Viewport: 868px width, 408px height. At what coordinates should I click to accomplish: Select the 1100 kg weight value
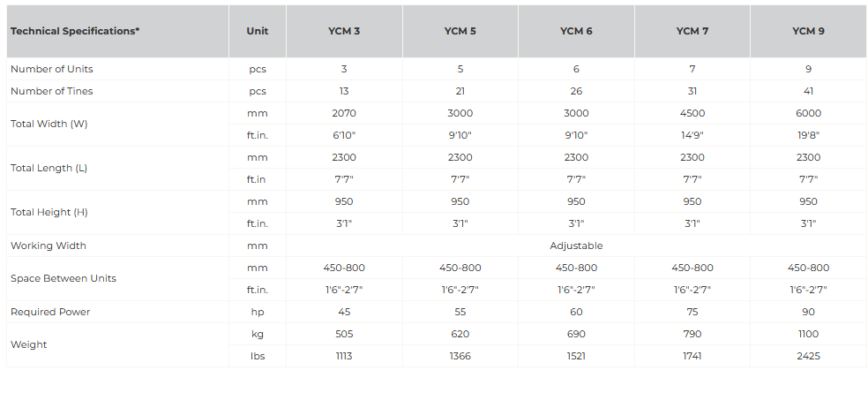click(x=808, y=334)
